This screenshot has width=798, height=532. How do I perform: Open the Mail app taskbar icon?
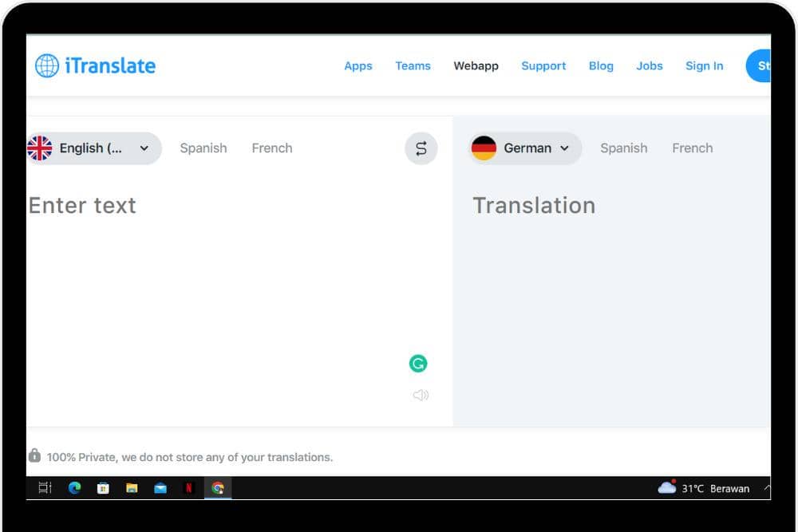[160, 488]
